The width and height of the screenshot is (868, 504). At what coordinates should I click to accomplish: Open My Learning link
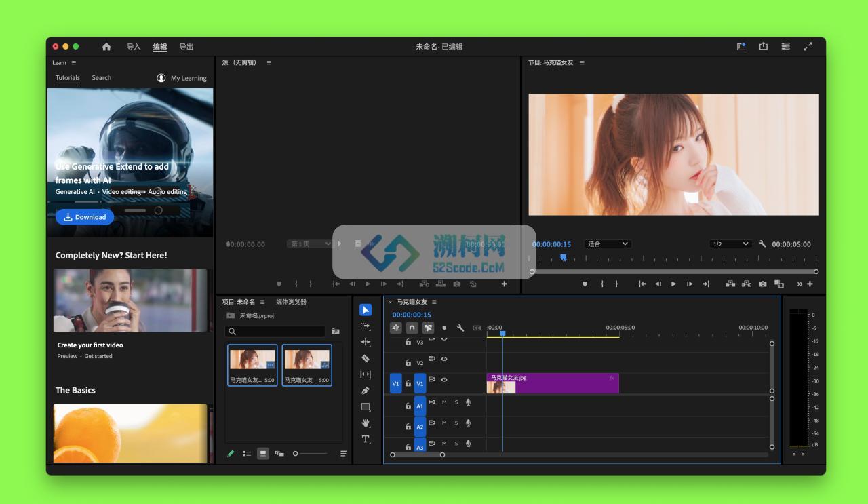tap(182, 78)
